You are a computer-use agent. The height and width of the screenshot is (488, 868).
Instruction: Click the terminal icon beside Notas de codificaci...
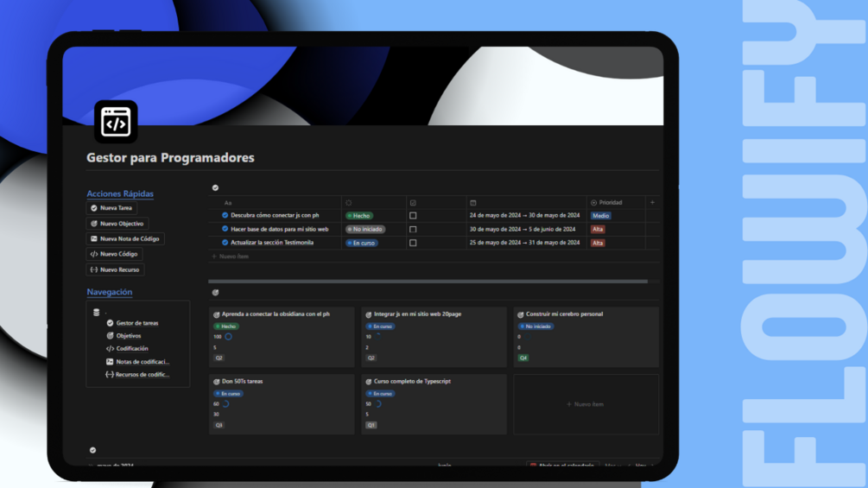click(x=110, y=361)
